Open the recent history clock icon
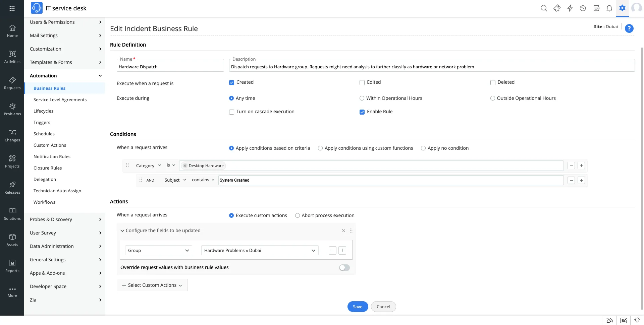The height and width of the screenshot is (325, 644). 583,8
